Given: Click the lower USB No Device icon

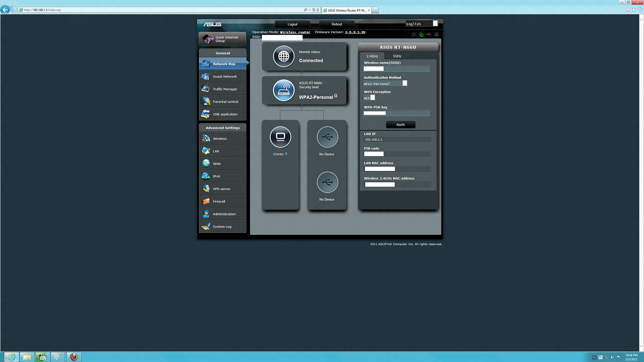Looking at the screenshot, I should pos(327,182).
